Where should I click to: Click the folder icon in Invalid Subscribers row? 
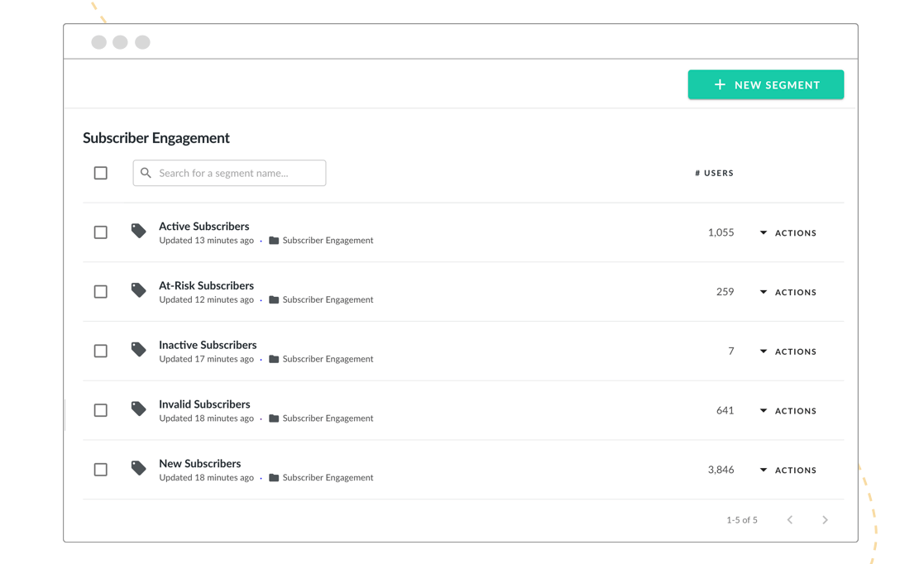[274, 418]
